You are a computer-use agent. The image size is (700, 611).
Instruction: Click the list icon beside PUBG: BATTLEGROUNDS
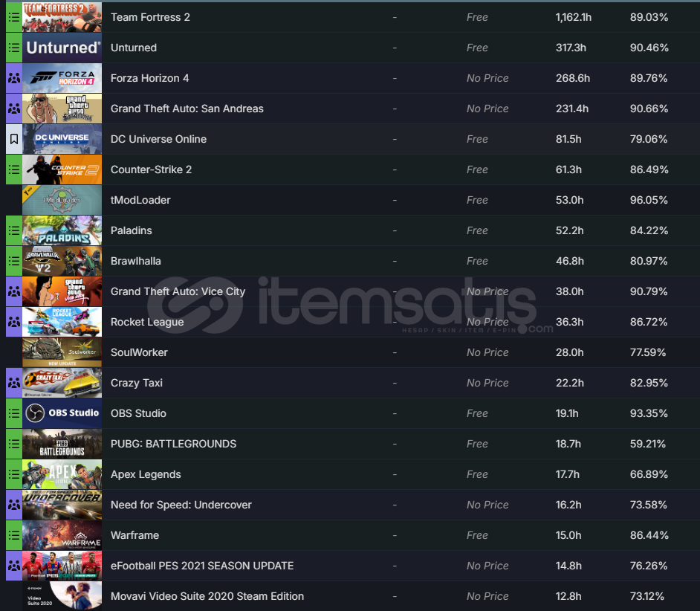(x=14, y=444)
